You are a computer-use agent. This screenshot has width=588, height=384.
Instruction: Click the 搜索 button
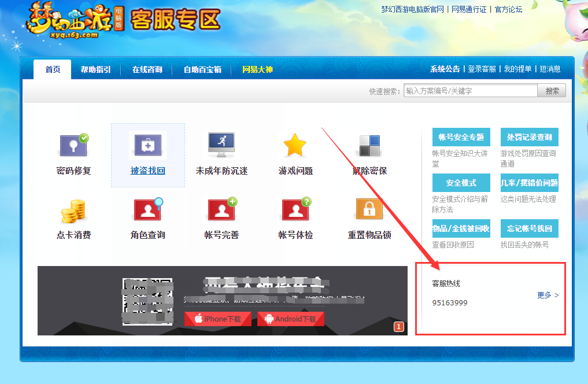point(552,91)
